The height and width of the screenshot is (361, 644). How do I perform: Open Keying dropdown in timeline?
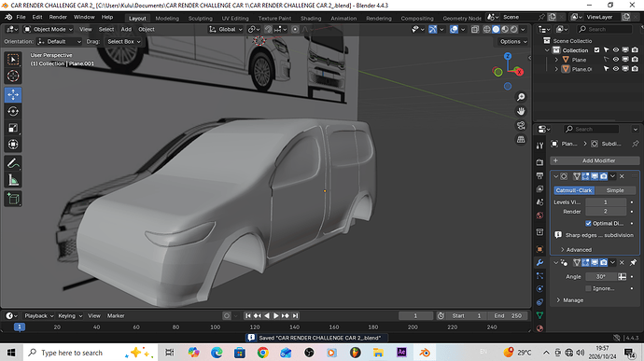coord(70,316)
